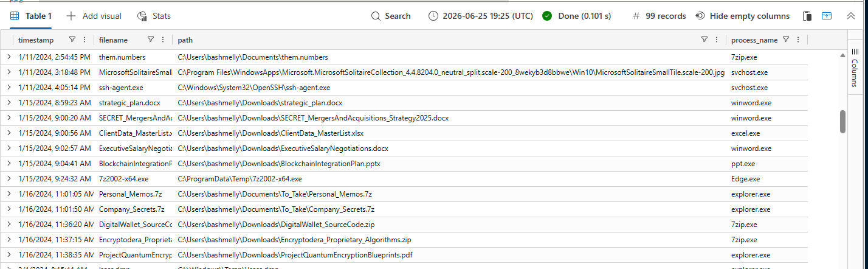Expand the strategic_plan.docx row

click(x=9, y=103)
